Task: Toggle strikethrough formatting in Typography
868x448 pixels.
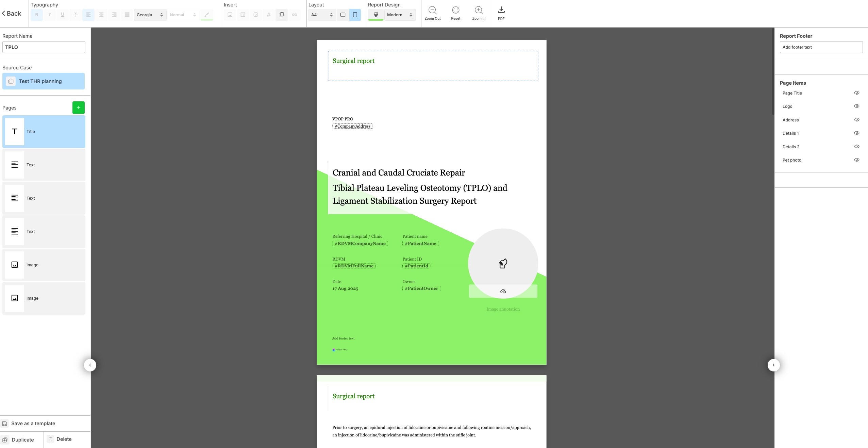Action: click(76, 15)
